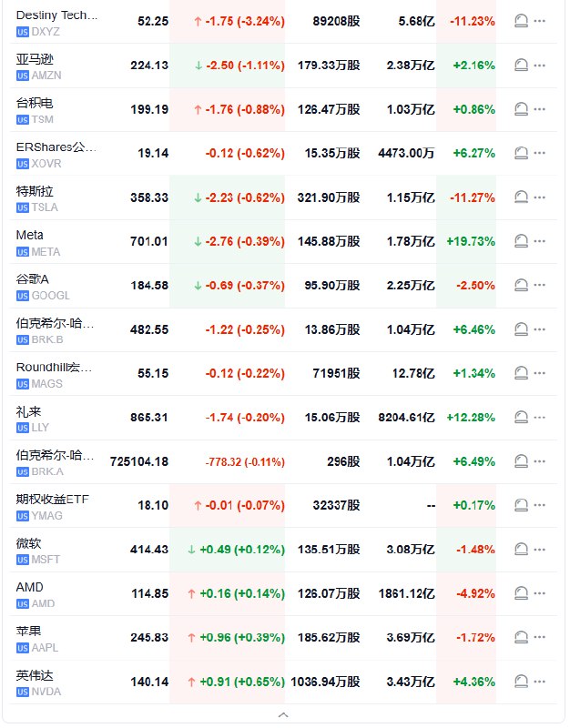The height and width of the screenshot is (728, 570).
Task: Set alert bell for TSM row
Action: pyautogui.click(x=521, y=109)
